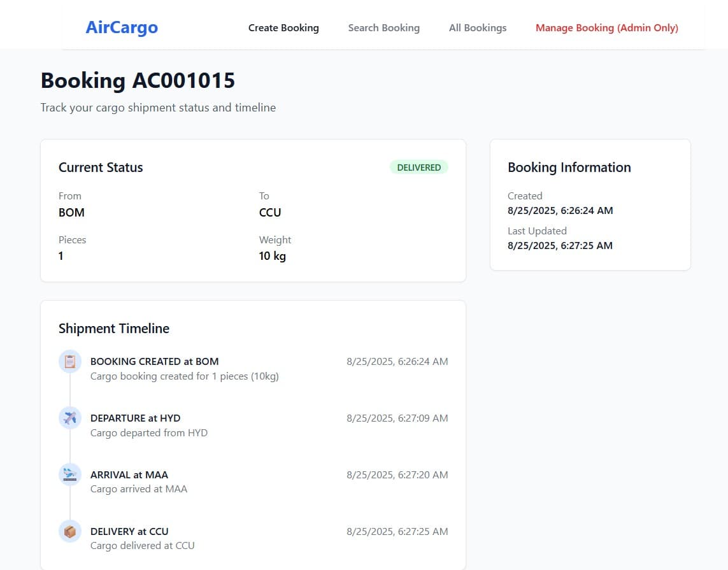Open the Create Booking page
The width and height of the screenshot is (728, 570).
283,28
